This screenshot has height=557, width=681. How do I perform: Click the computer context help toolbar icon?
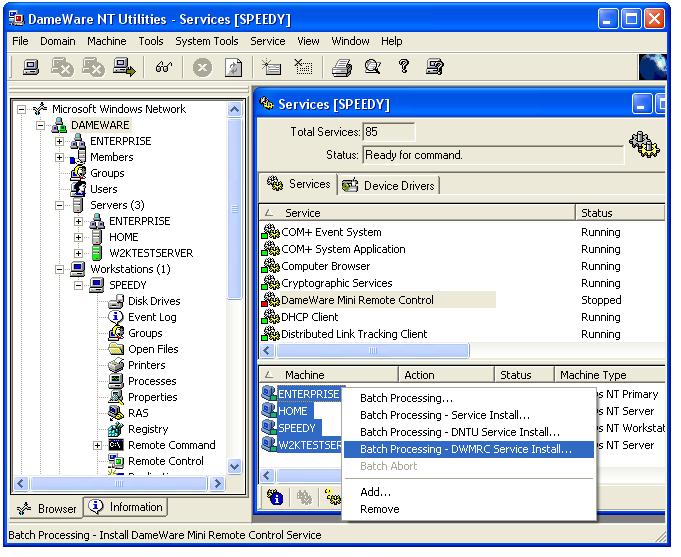tap(435, 67)
